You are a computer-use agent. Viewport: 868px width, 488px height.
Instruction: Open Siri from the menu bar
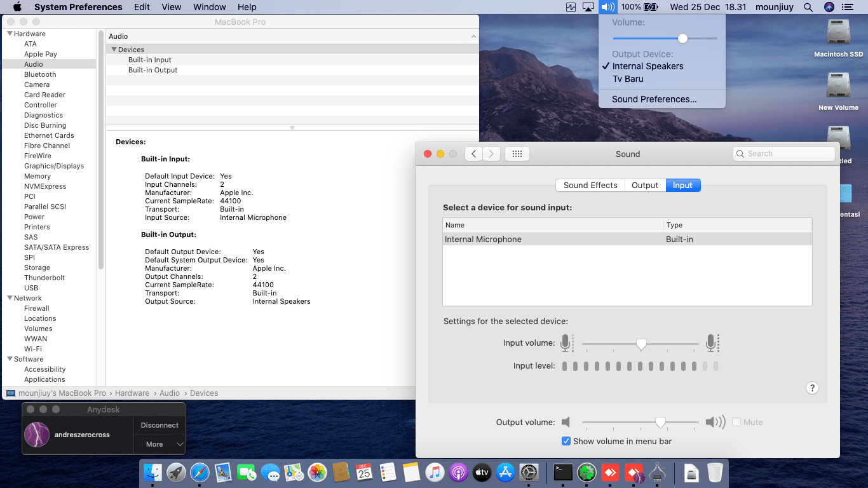[829, 7]
